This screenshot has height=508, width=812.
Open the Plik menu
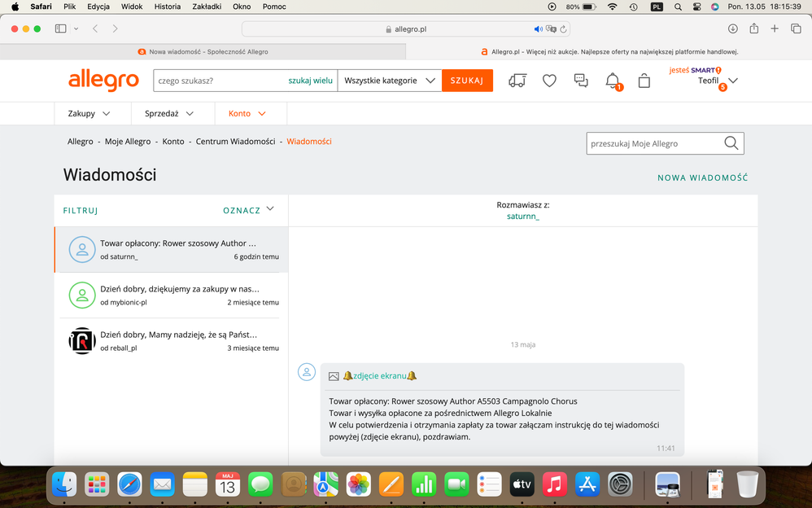(x=69, y=7)
